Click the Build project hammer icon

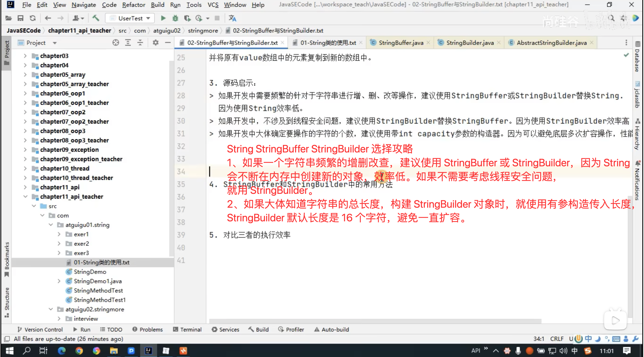[x=96, y=18]
